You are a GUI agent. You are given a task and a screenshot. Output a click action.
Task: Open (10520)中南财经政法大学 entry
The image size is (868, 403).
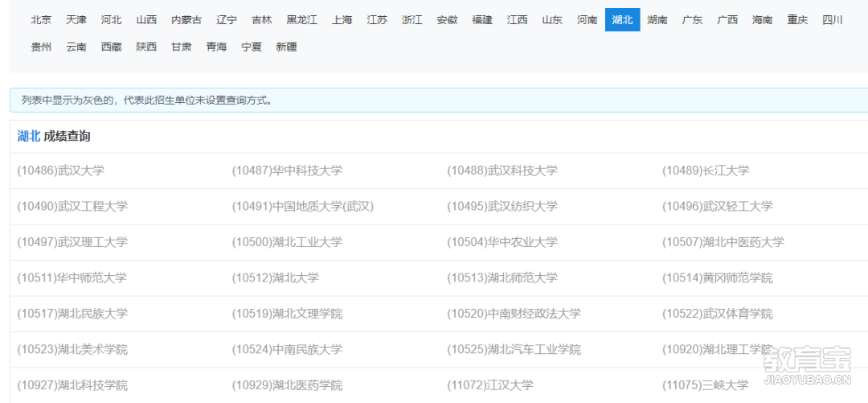[514, 314]
